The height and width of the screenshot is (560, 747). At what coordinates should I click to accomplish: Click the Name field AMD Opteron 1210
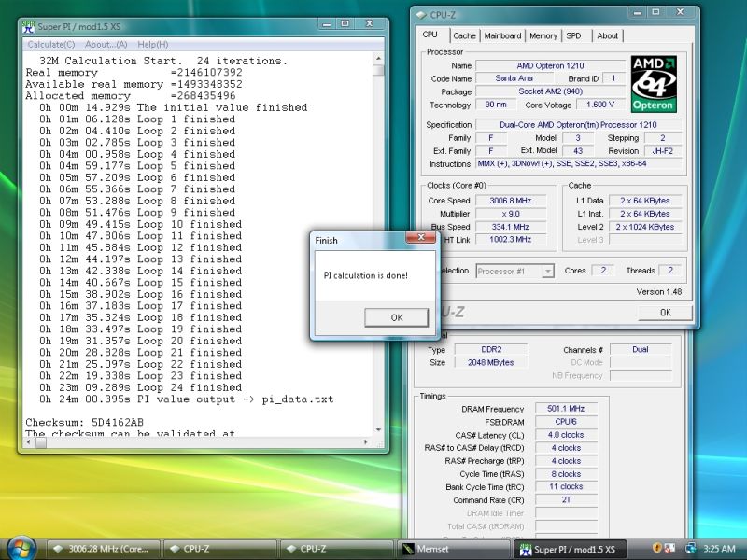(x=550, y=65)
